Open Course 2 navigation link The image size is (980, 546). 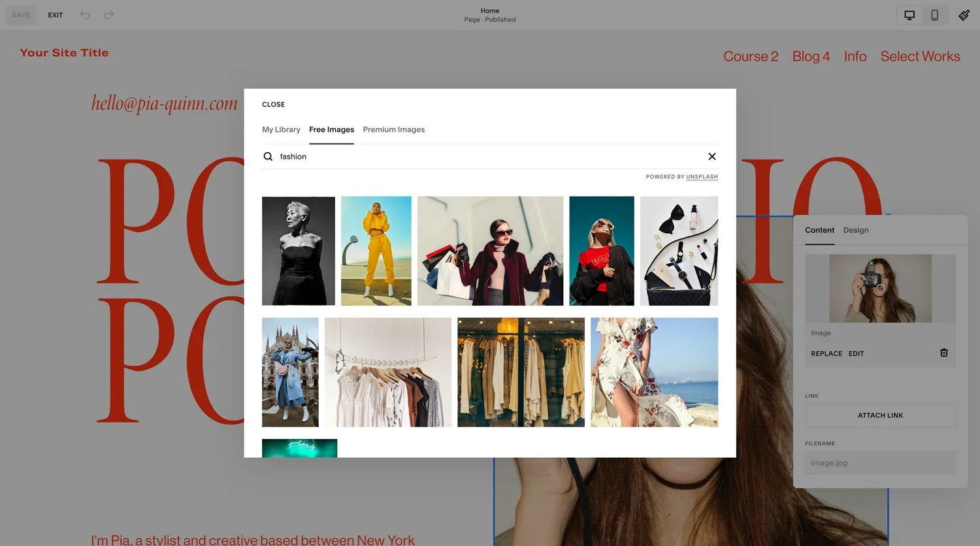click(751, 56)
